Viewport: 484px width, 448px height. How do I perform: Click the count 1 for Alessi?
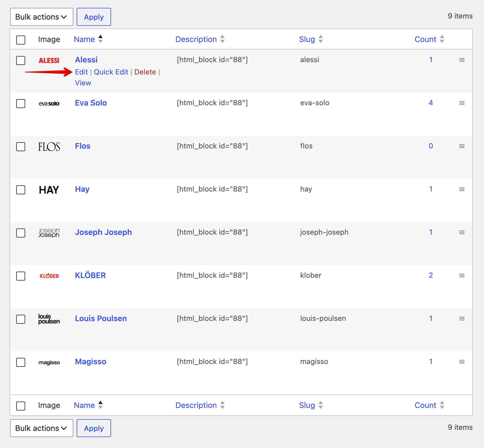tap(431, 60)
